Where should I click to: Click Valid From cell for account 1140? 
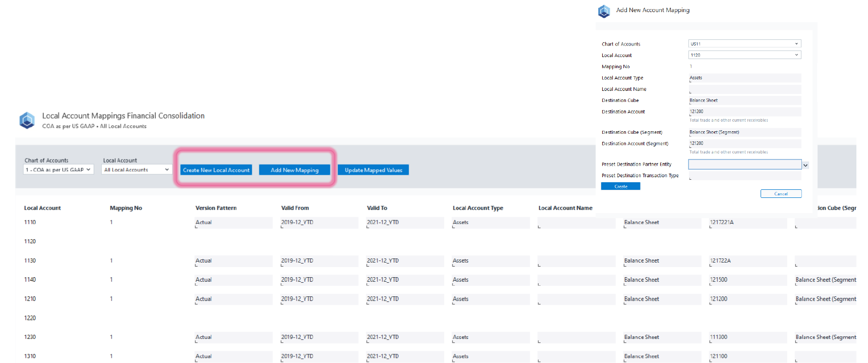(x=319, y=280)
